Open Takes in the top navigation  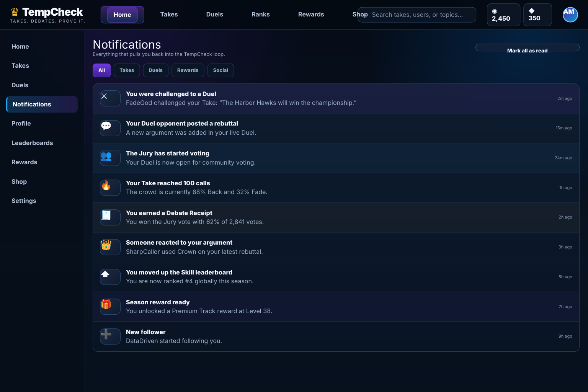(169, 15)
